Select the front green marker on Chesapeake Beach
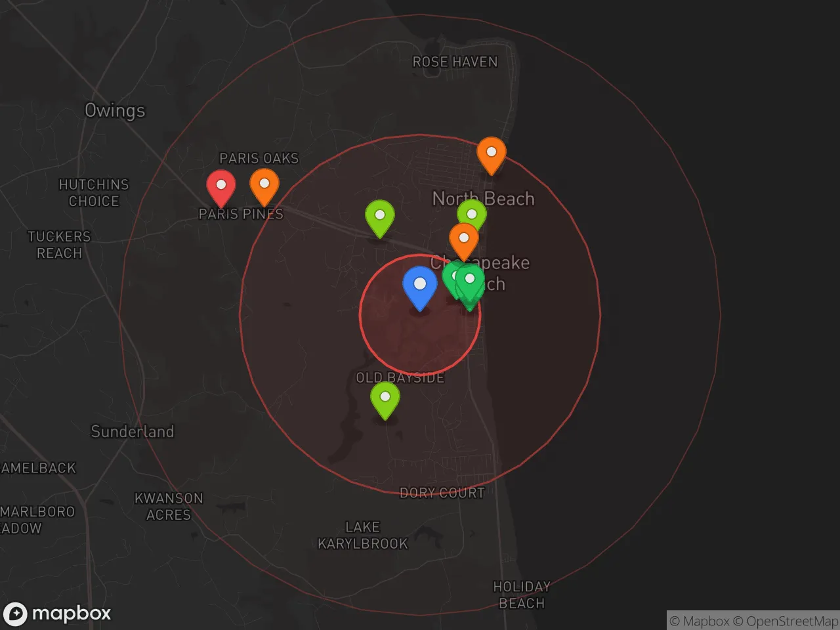The width and height of the screenshot is (840, 630). [471, 282]
